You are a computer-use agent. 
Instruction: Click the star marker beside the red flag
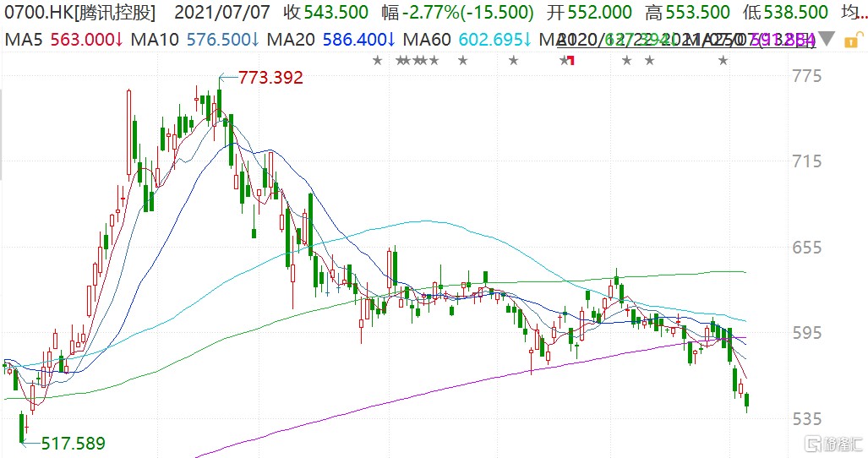[564, 60]
